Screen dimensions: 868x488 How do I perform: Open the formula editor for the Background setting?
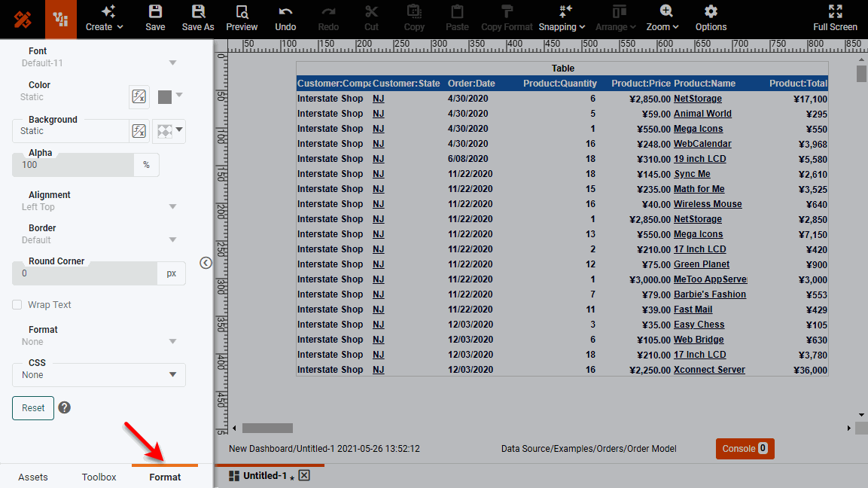tap(139, 130)
